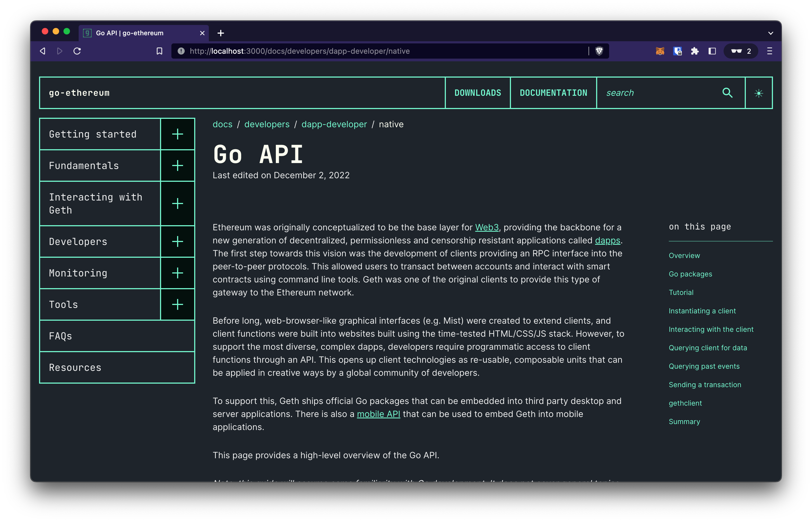Open the MetaMask extension from the toolbar

660,51
